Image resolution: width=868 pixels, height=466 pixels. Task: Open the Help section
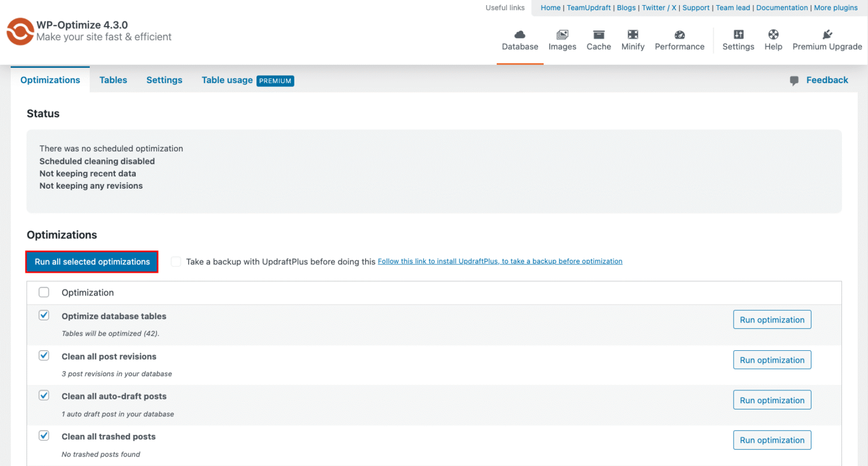(x=773, y=40)
